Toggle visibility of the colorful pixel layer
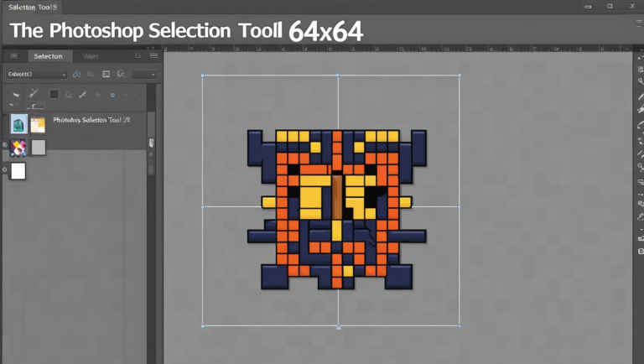Screen dimensions: 644x364 point(5,145)
